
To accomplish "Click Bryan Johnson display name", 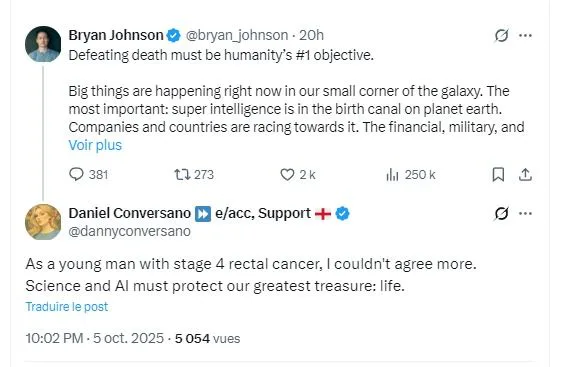I will [116, 36].
